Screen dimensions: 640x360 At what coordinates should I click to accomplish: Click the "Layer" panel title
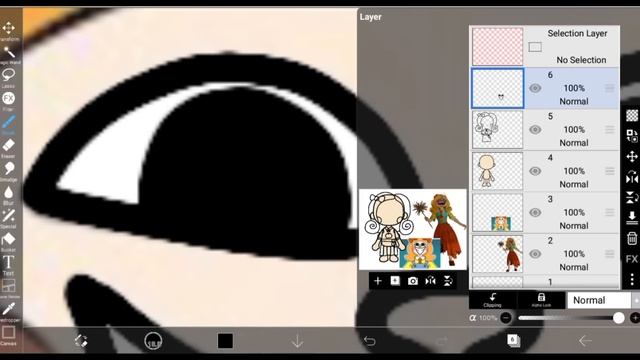tap(371, 17)
